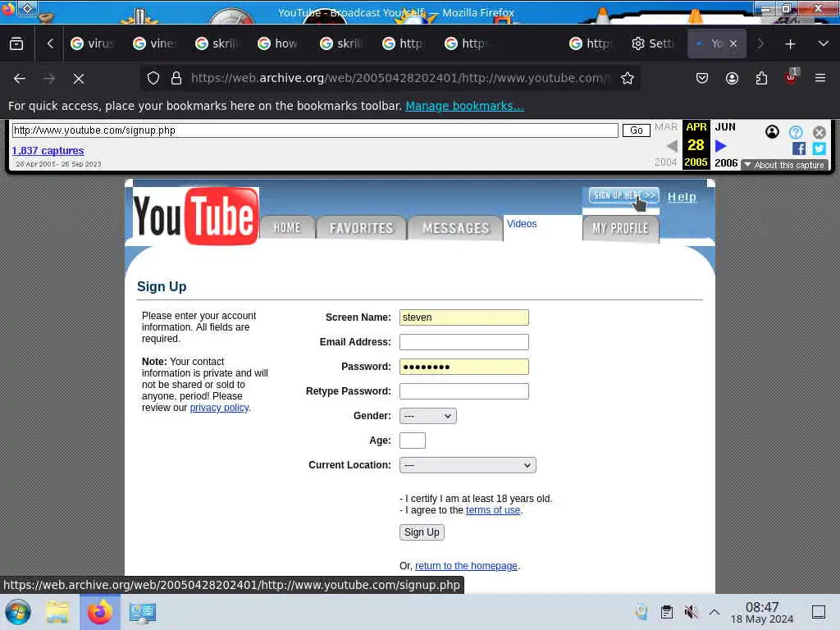Bookmark this page with the star icon
The image size is (840, 630).
(628, 78)
